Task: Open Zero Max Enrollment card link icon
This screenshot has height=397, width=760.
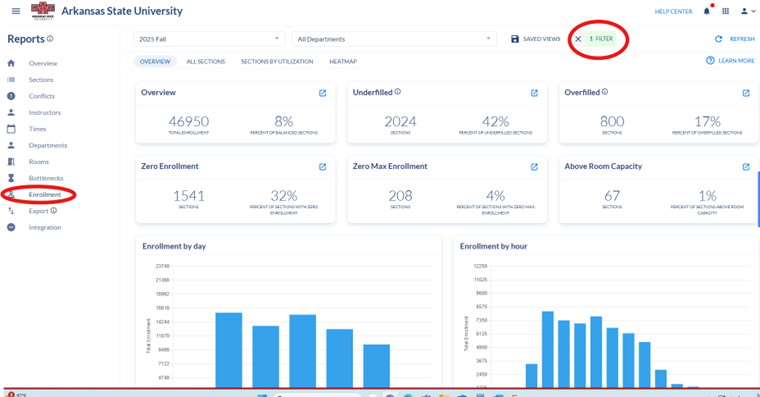Action: [534, 167]
